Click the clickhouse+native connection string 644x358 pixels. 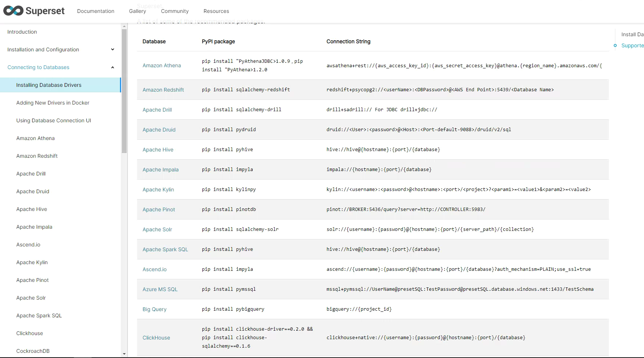[x=426, y=338]
